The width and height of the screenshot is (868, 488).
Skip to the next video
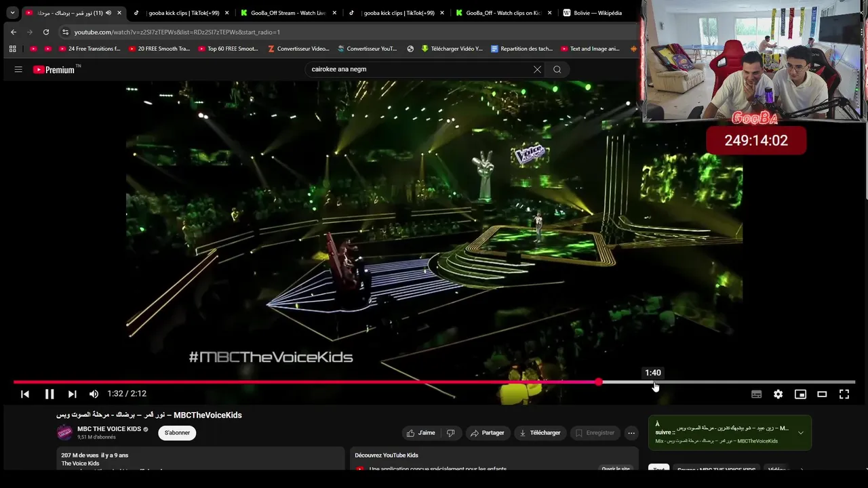pyautogui.click(x=72, y=394)
